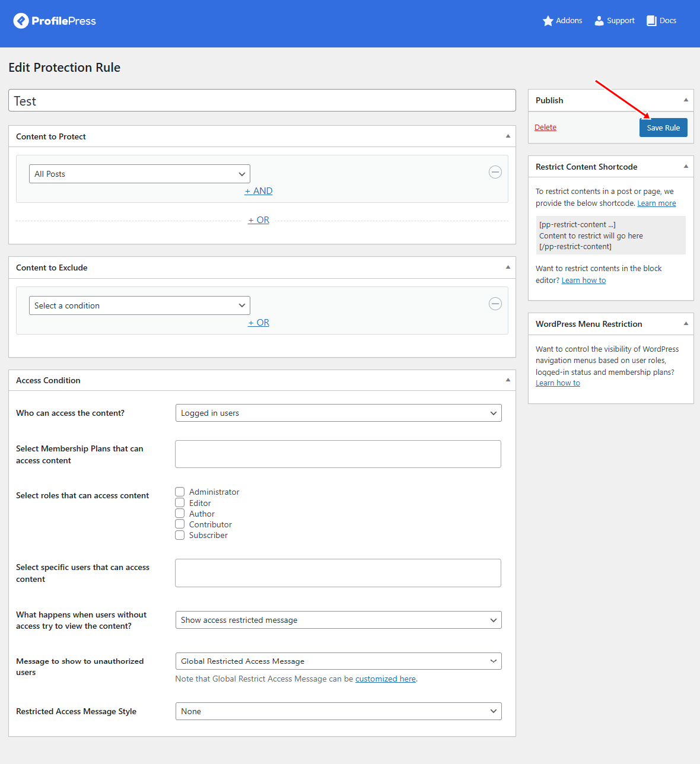The width and height of the screenshot is (700, 764).
Task: Tick the Subscriber role checkbox
Action: pos(180,535)
